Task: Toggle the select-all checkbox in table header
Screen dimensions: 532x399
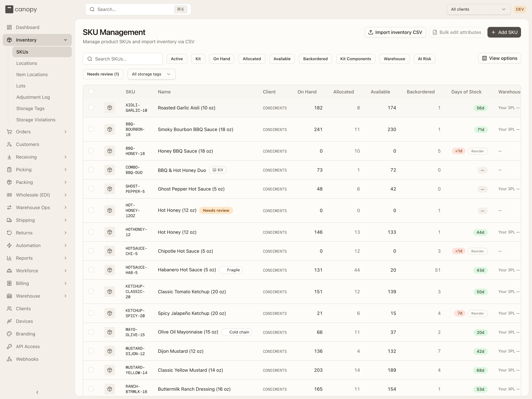Action: coord(91,91)
